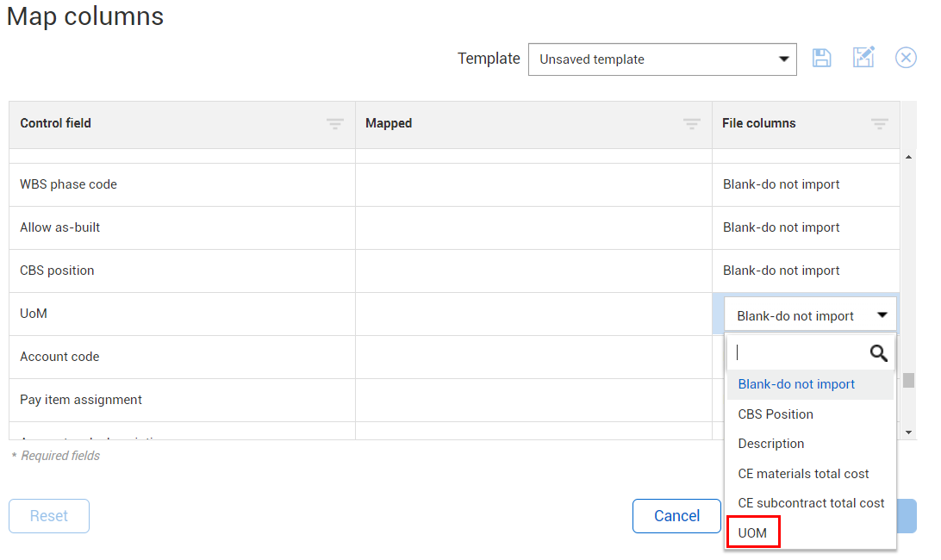Screen dimensions: 941x560
Task: Click the table scrollbar down arrow
Action: [x=908, y=431]
